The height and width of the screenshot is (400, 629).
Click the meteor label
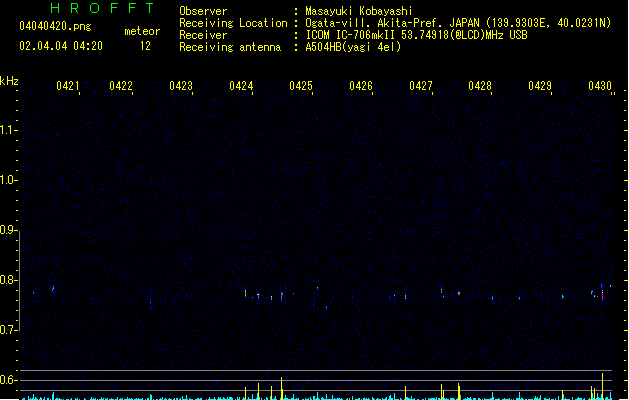point(142,31)
